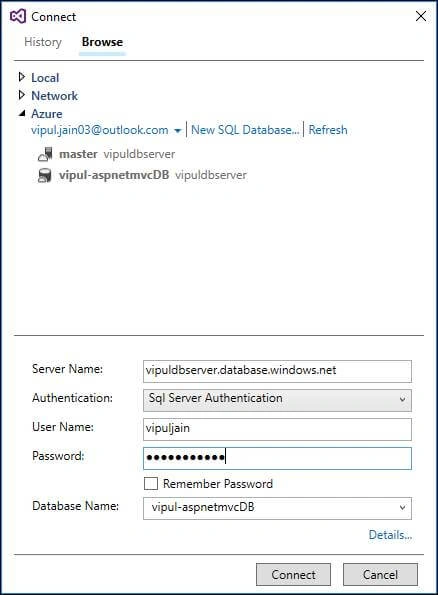Screen dimensions: 438x595
Task: Click the Cancel button
Action: tap(380, 575)
